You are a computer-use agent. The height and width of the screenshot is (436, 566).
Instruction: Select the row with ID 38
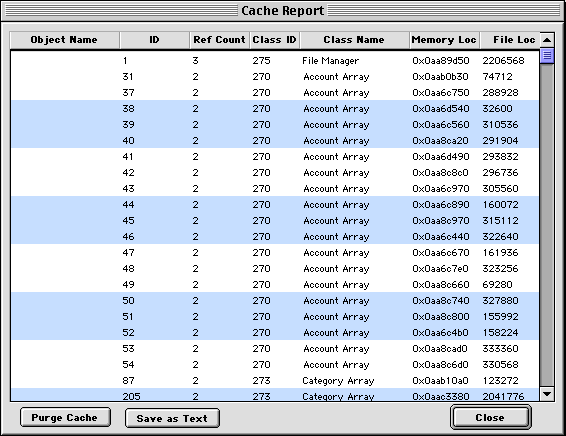[x=275, y=108]
